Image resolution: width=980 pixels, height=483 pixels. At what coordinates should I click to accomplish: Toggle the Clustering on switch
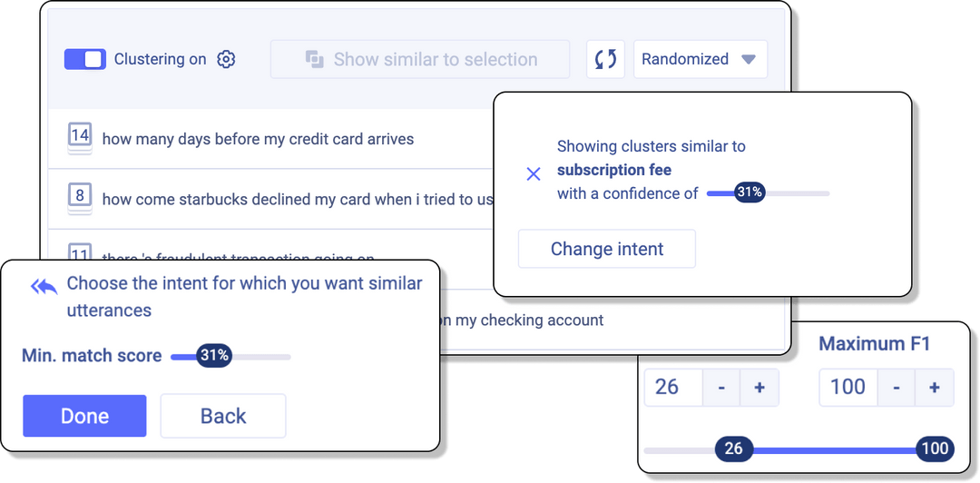pyautogui.click(x=85, y=60)
